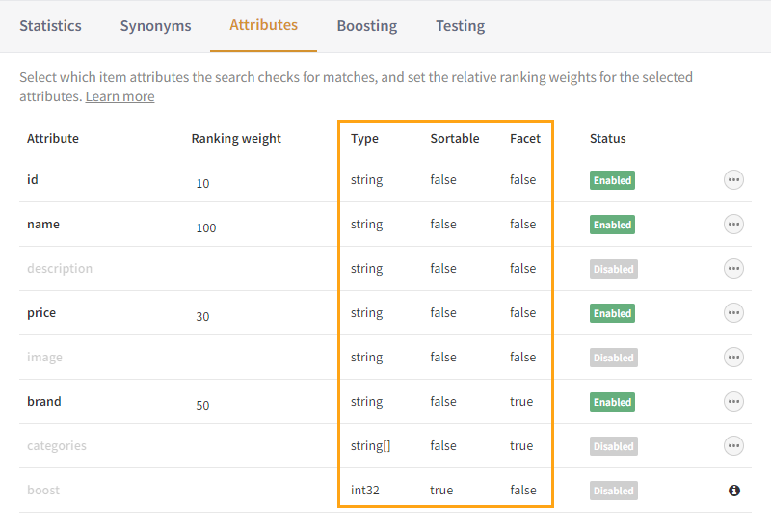Viewport: 771px width, 532px height.
Task: Click the ellipsis icon in image row
Action: [x=733, y=358]
